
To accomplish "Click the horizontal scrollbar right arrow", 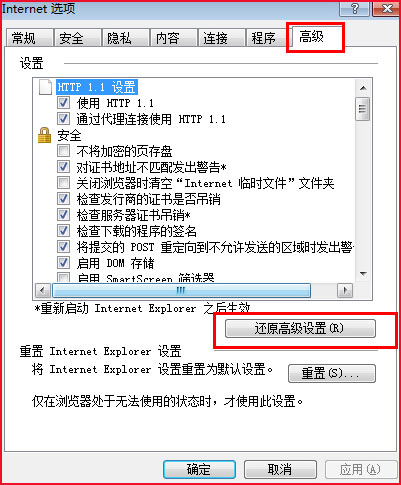I will coord(345,291).
